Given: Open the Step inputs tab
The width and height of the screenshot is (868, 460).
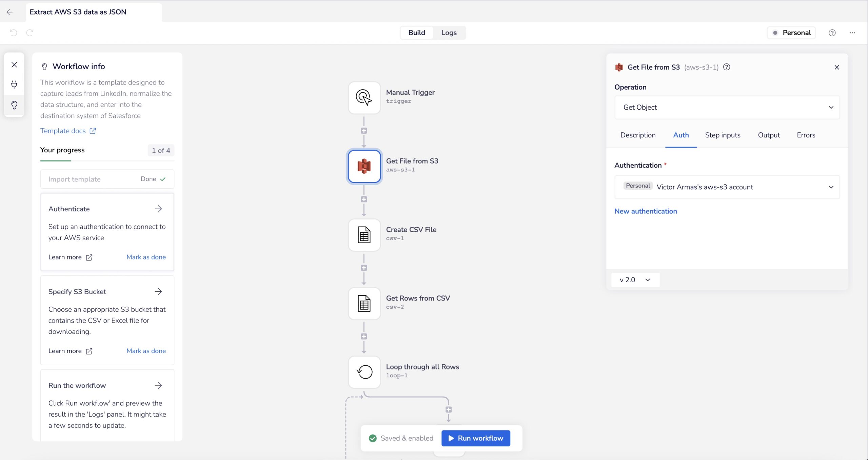Looking at the screenshot, I should (x=722, y=135).
